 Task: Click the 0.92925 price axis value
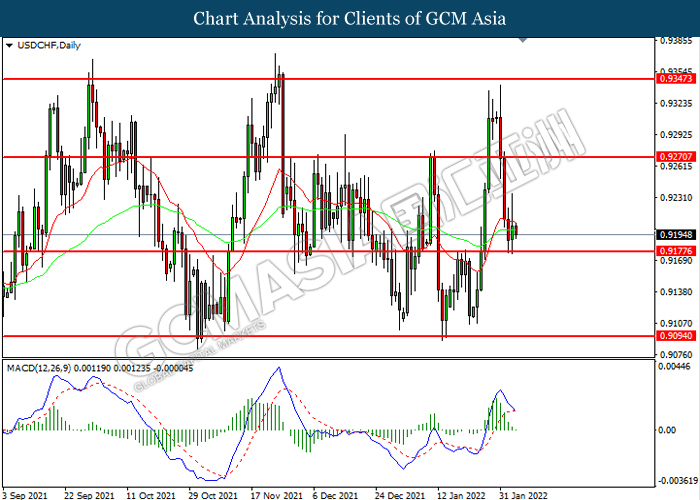point(676,134)
